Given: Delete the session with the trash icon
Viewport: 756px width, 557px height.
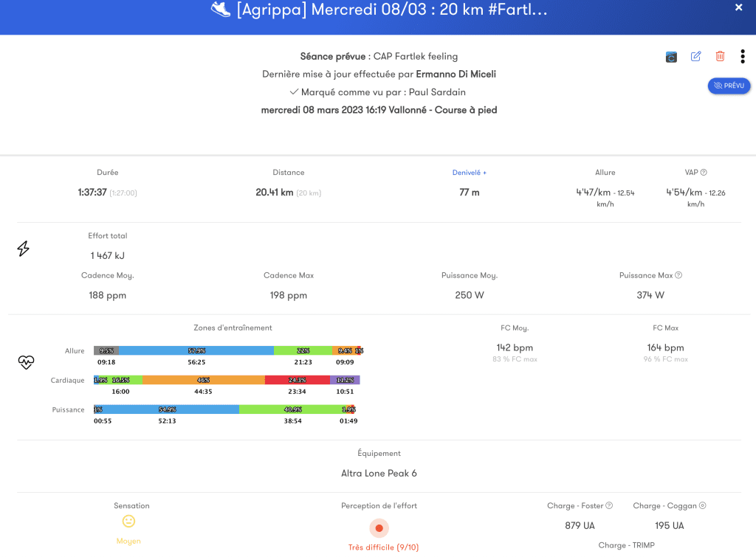Looking at the screenshot, I should pyautogui.click(x=720, y=56).
